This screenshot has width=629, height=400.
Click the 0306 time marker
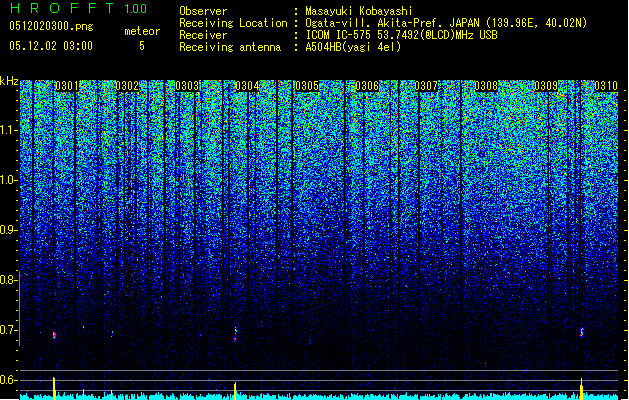coord(367,86)
